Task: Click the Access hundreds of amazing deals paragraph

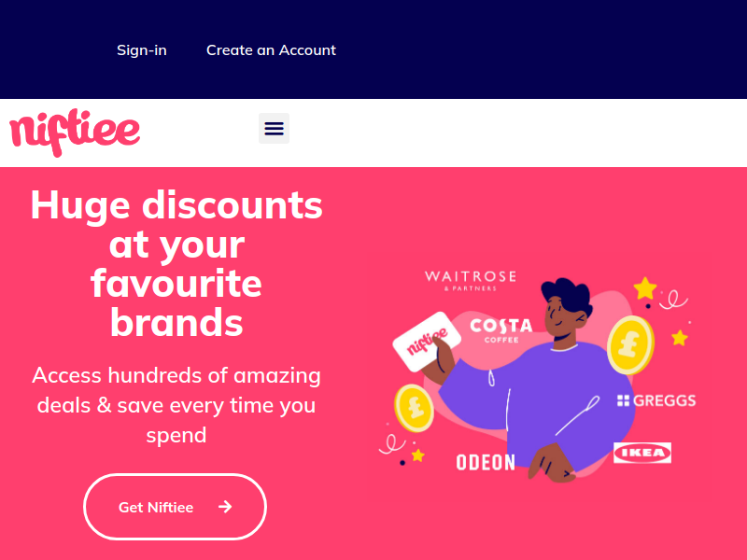Action: [x=176, y=405]
